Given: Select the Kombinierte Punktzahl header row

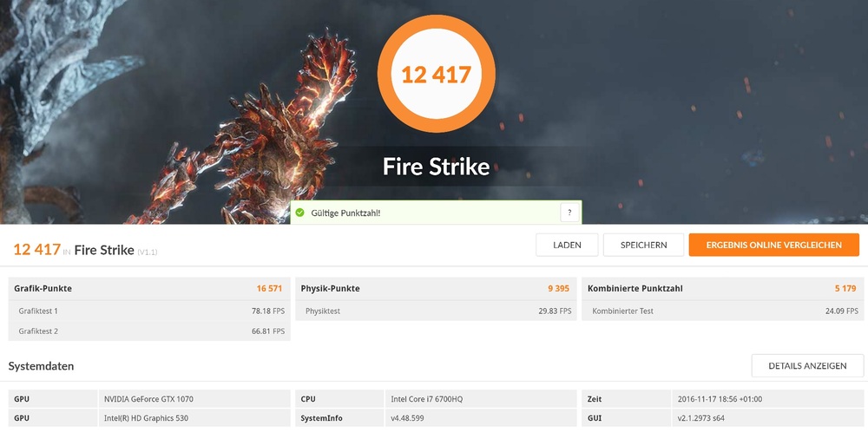Looking at the screenshot, I should 722,288.
